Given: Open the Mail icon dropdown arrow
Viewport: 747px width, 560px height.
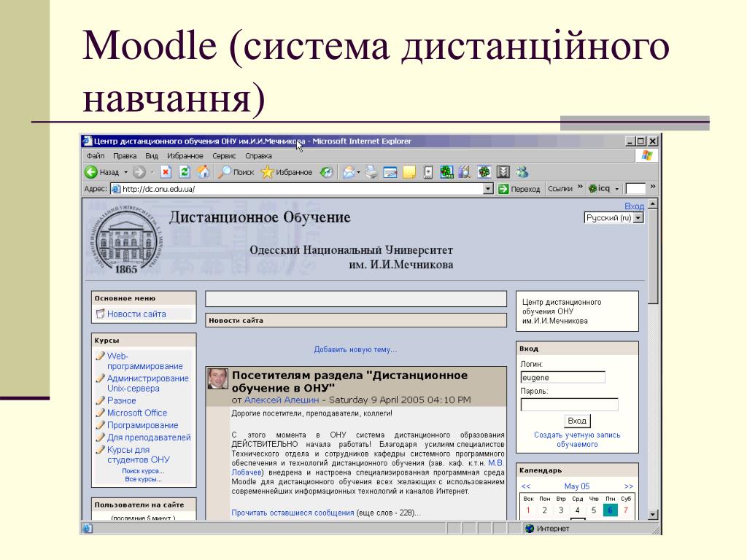Looking at the screenshot, I should [x=359, y=172].
